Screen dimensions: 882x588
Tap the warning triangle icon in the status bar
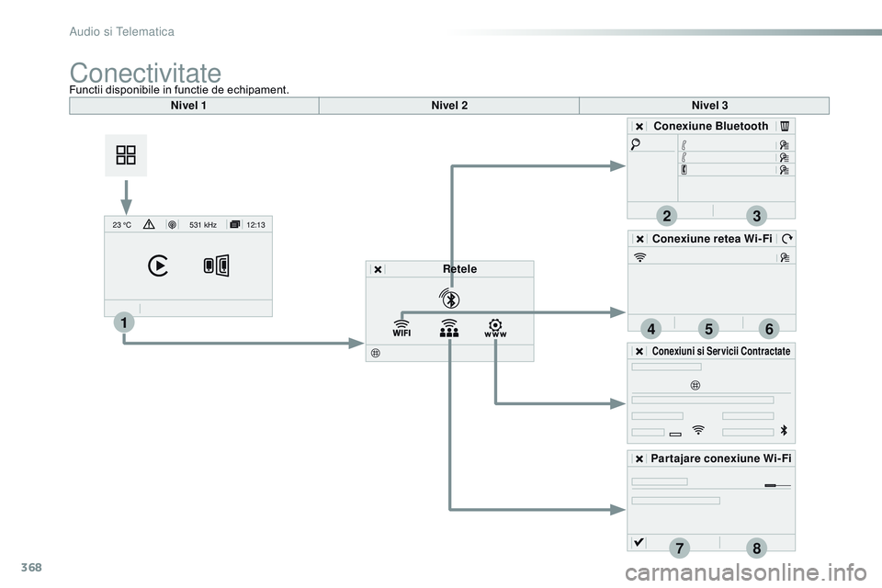click(x=149, y=224)
